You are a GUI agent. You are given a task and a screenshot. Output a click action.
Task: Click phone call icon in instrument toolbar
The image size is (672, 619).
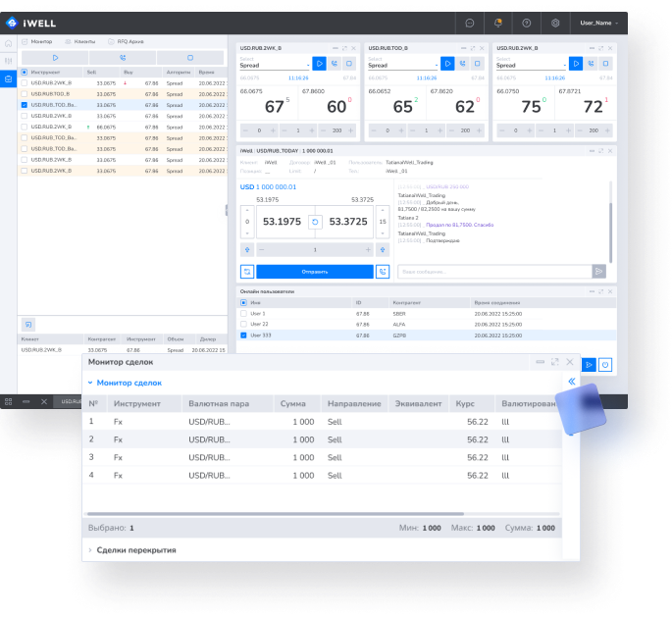tap(122, 58)
